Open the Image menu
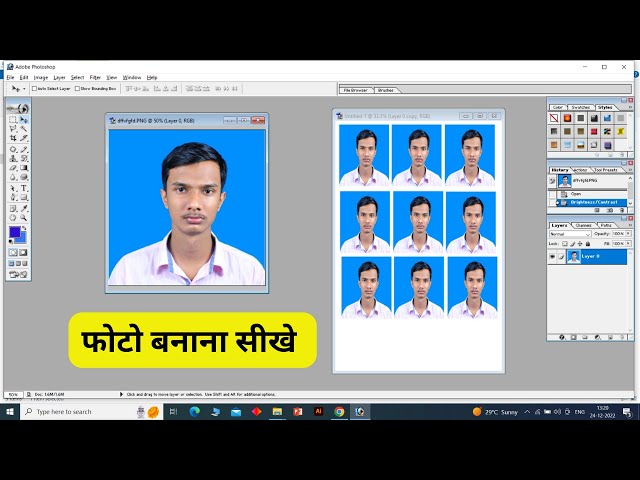Screen dimensions: 640x480 click(40, 77)
